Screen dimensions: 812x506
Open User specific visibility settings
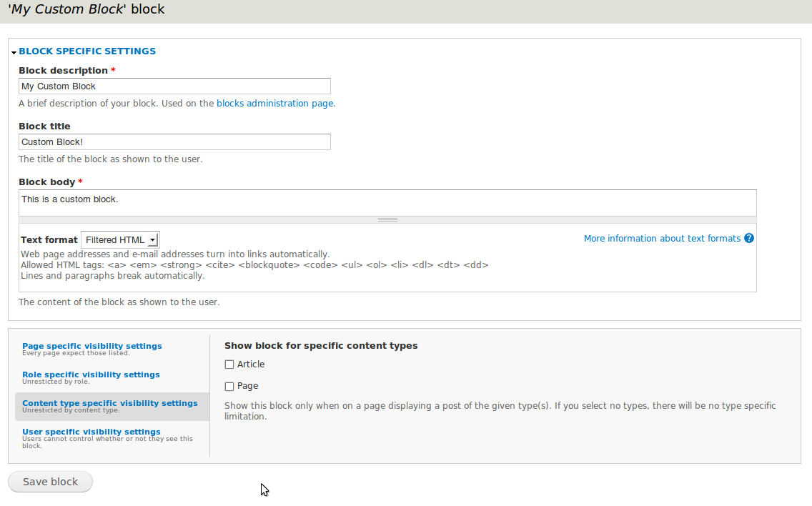pos(91,431)
